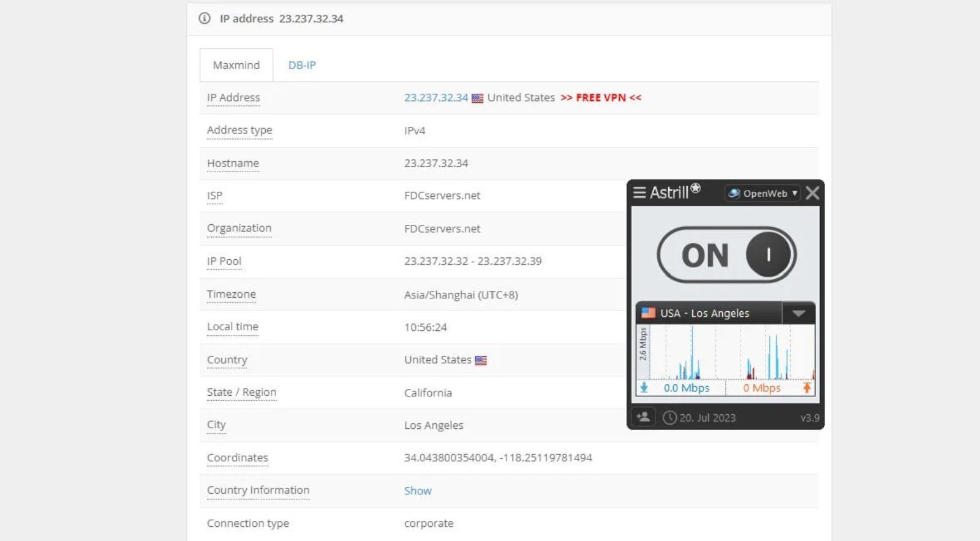Click the clock icon beside 20. Jul 2023
Image resolution: width=980 pixels, height=541 pixels.
[669, 417]
